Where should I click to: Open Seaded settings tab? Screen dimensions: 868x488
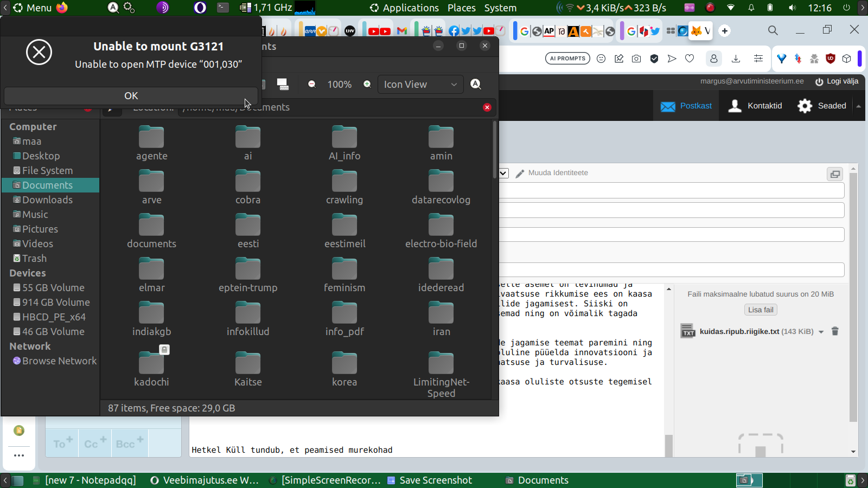click(822, 106)
